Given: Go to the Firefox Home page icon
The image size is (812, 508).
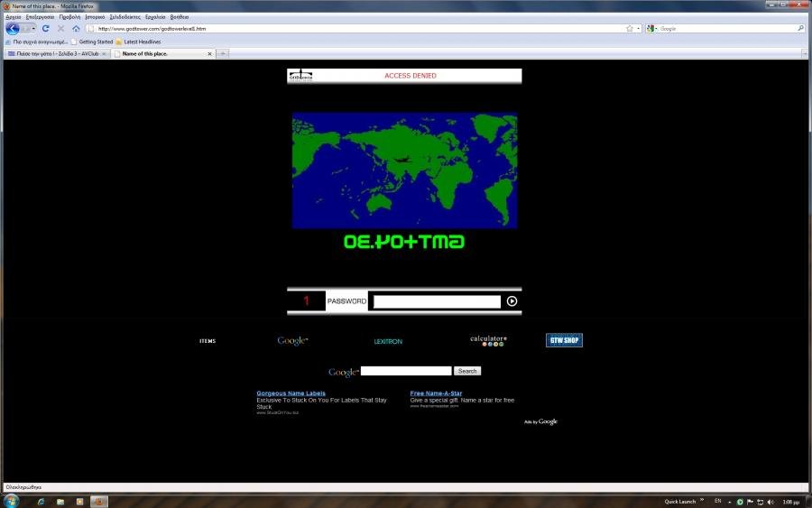Looking at the screenshot, I should click(x=76, y=29).
